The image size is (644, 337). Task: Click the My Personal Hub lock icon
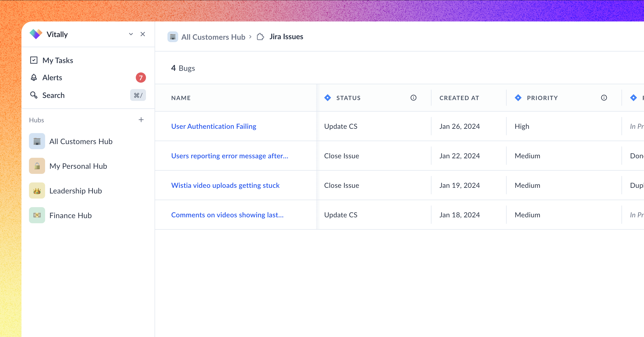(37, 166)
